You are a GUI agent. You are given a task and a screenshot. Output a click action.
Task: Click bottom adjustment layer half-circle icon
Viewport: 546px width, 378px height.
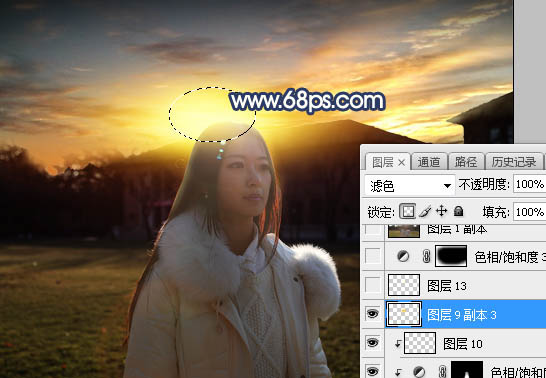[420, 372]
